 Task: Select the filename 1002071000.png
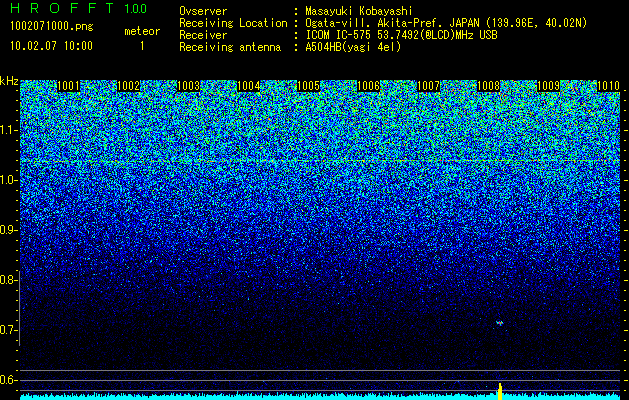point(52,27)
